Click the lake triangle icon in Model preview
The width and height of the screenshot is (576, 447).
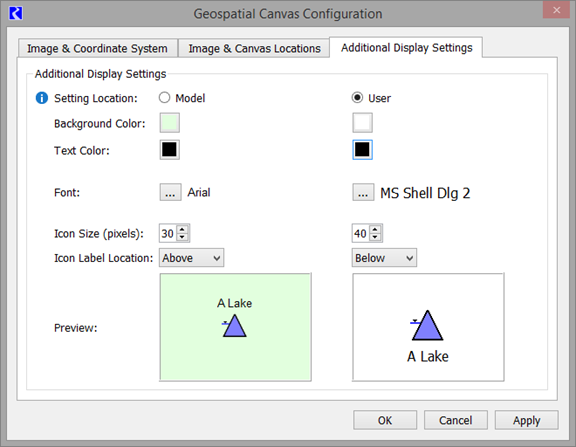(234, 325)
